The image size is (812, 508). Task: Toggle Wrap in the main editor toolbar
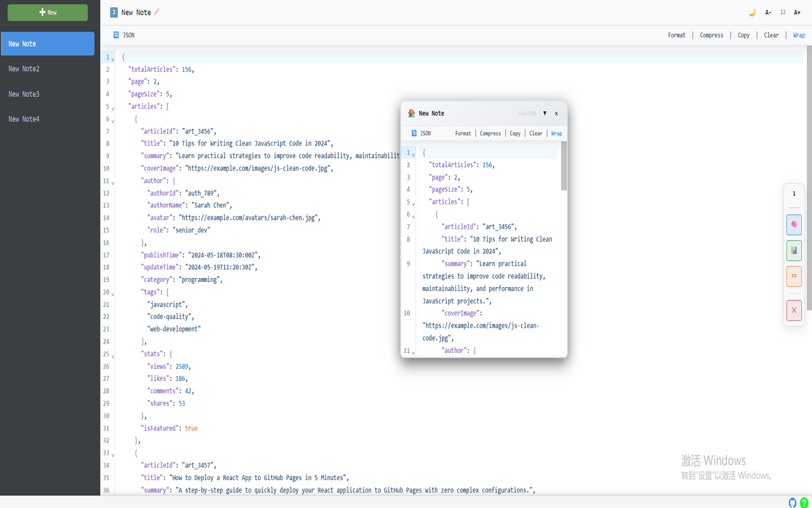click(799, 35)
